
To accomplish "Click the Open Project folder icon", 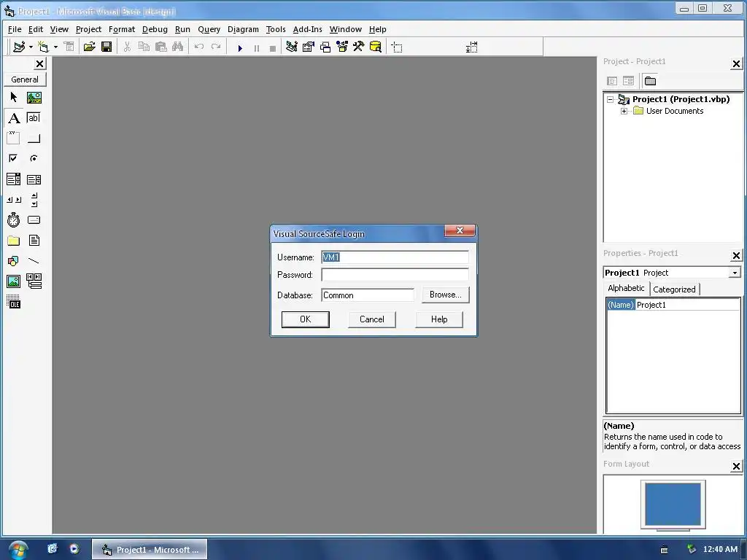I will pos(89,47).
